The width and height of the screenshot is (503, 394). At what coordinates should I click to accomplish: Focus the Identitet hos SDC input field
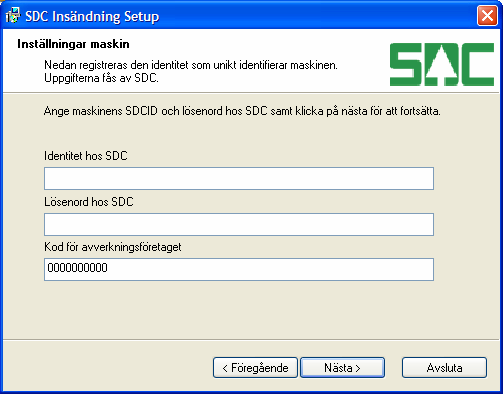click(239, 179)
